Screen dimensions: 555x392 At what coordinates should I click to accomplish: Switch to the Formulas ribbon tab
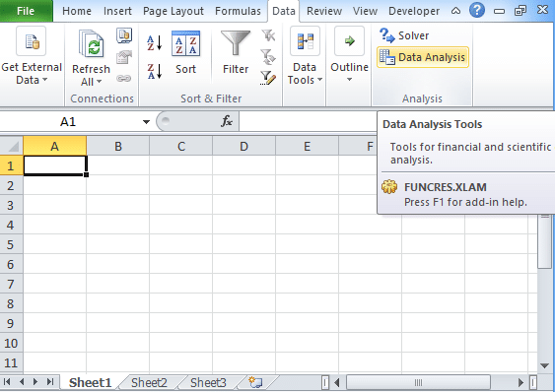(238, 11)
